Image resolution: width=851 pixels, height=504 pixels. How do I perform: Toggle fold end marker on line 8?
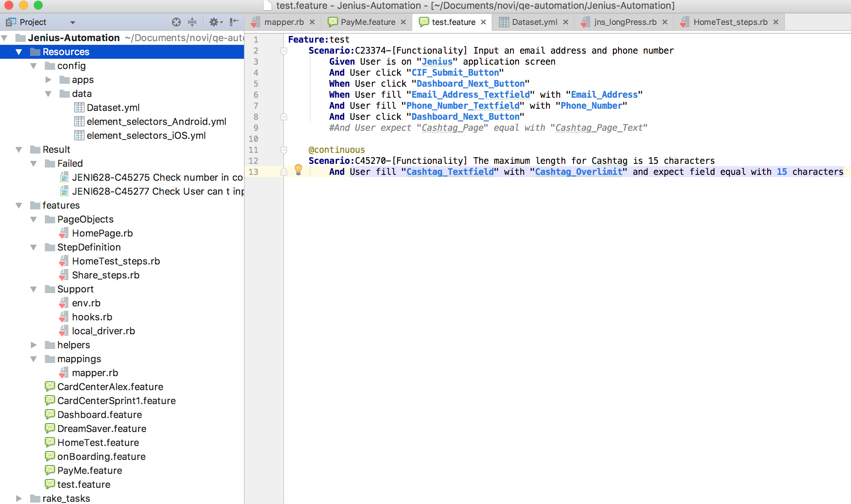284,117
